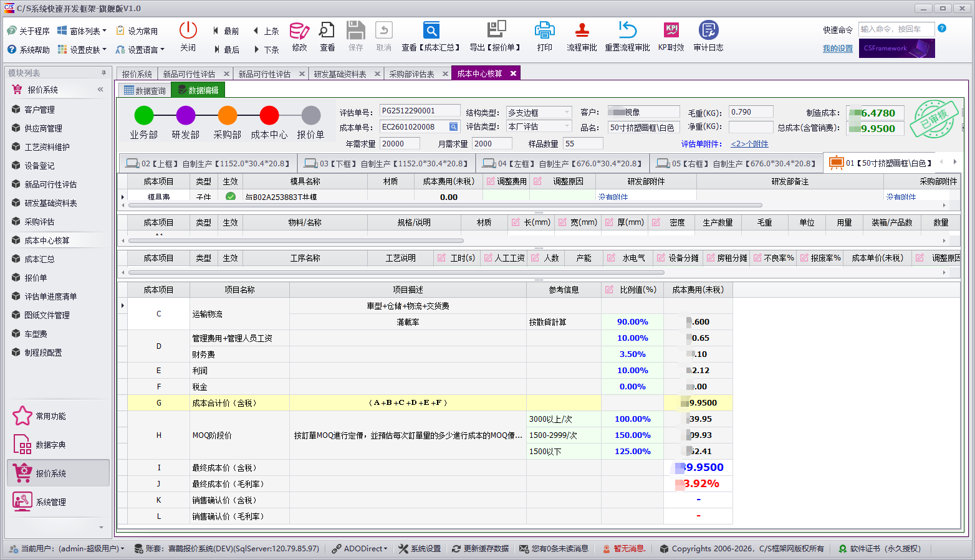Open <2>个附件 attachment link
The width and height of the screenshot is (975, 560).
749,144
